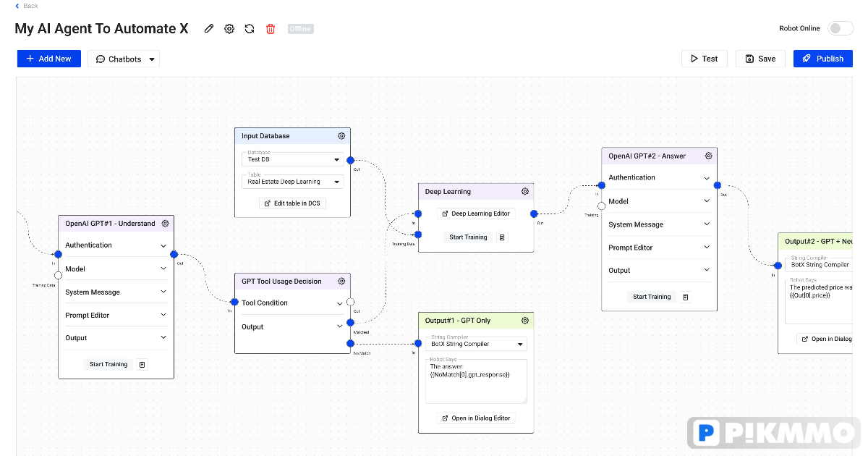This screenshot has height=456, width=868.
Task: Click Training Data port of Deep Learning node
Action: [418, 234]
